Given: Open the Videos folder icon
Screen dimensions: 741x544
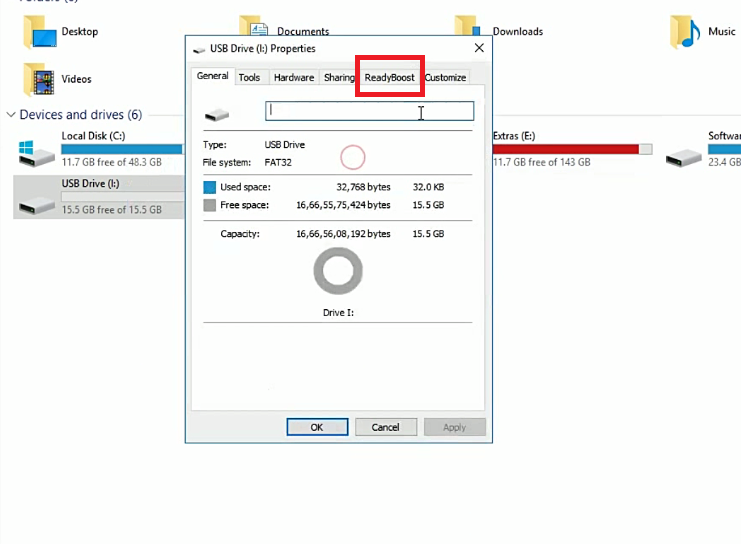Looking at the screenshot, I should (39, 79).
